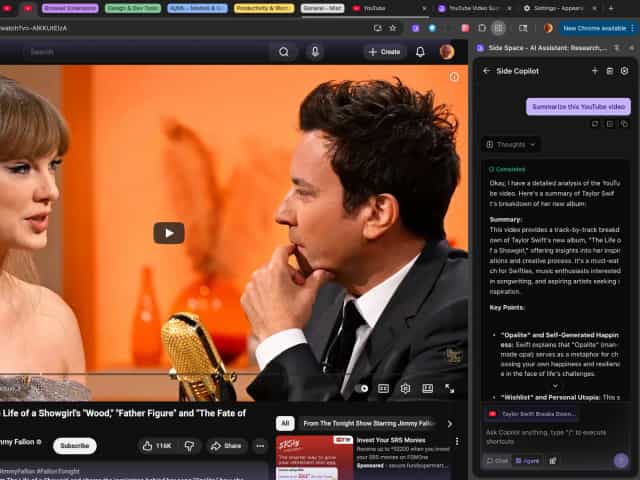Expand the Thoughts section
Viewport: 640px width, 480px height.
[511, 144]
